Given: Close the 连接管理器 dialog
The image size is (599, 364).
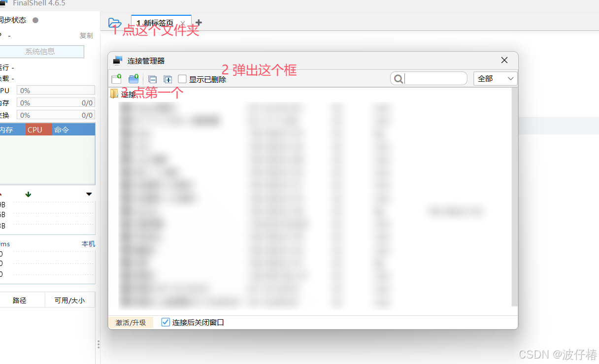Looking at the screenshot, I should click(504, 60).
